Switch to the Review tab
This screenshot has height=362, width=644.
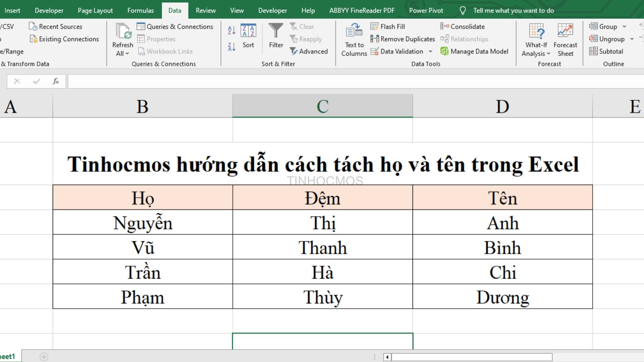(x=206, y=10)
